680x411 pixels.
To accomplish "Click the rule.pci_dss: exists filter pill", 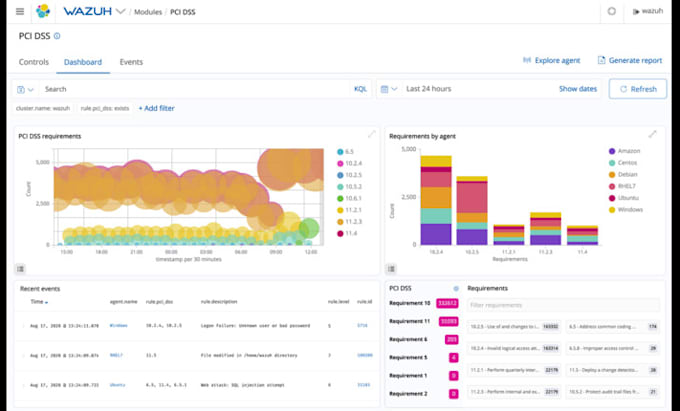I will click(105, 108).
